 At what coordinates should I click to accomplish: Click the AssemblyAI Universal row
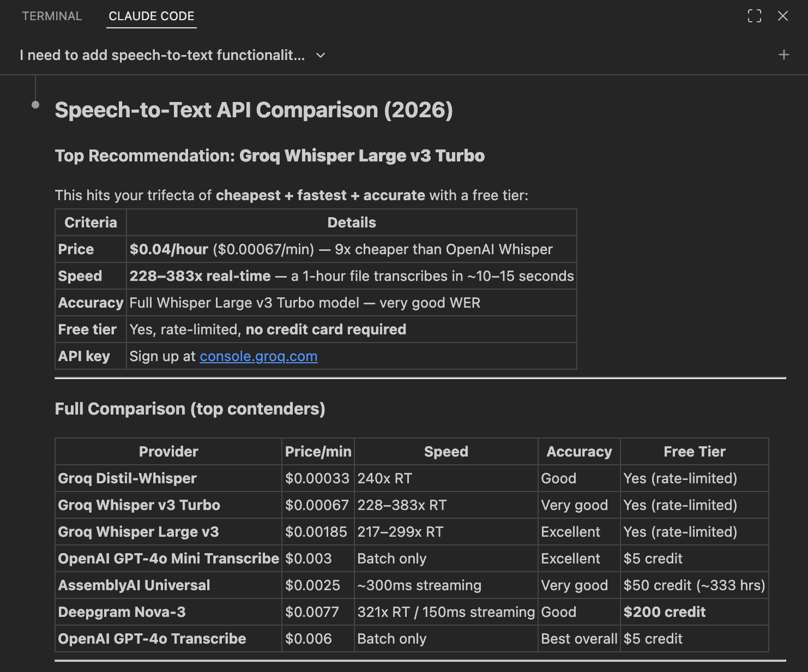click(x=134, y=585)
